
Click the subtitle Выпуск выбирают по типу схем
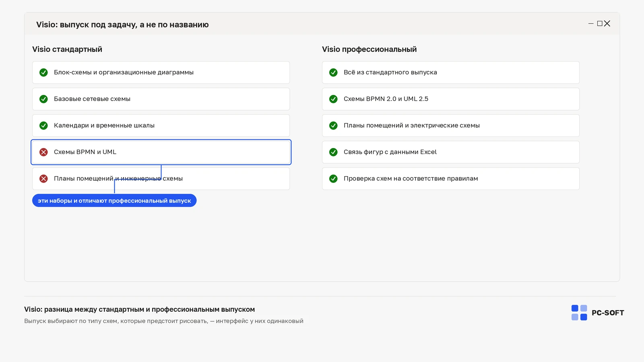coord(164,321)
